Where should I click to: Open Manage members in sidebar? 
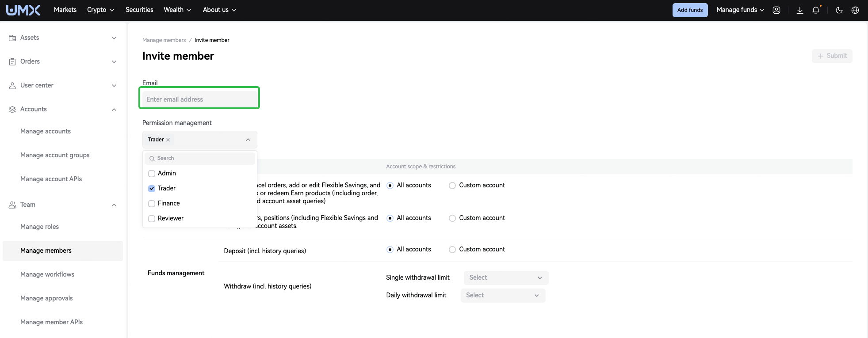pyautogui.click(x=63, y=251)
